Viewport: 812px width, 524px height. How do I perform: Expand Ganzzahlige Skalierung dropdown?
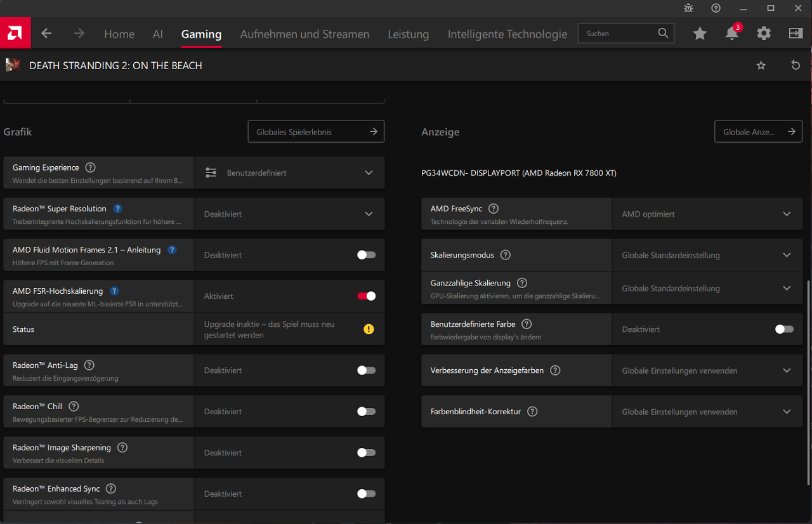707,288
